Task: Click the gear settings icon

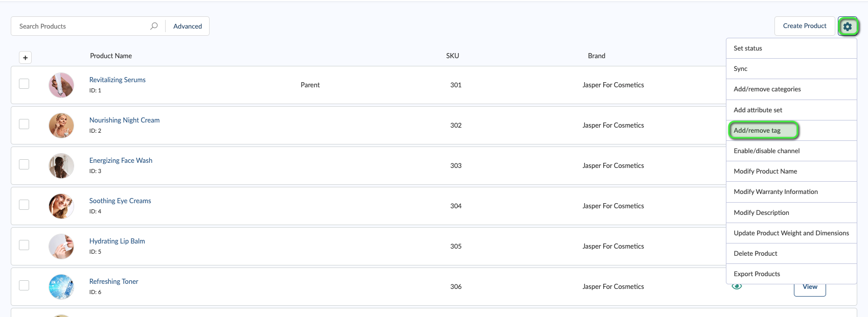Action: pos(848,26)
